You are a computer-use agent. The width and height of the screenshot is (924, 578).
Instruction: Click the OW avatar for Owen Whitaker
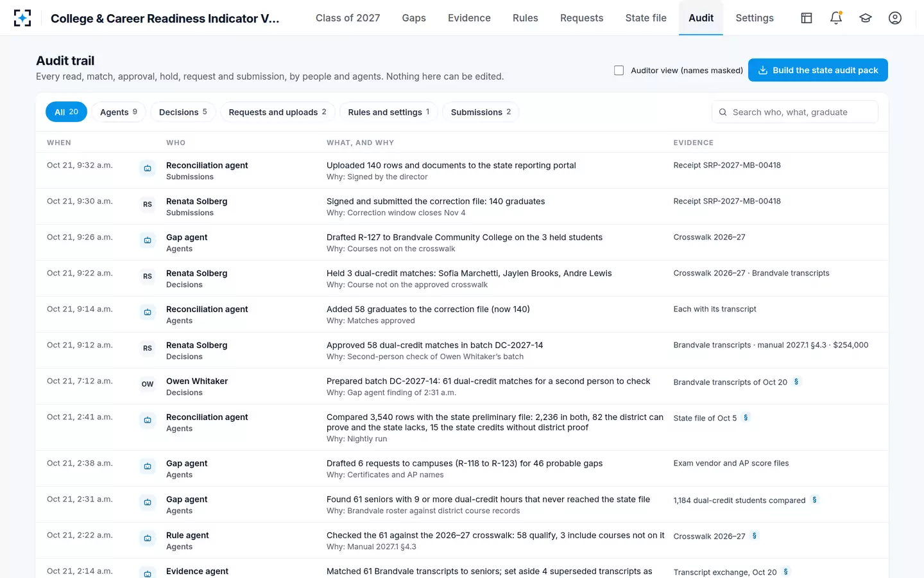click(x=148, y=384)
